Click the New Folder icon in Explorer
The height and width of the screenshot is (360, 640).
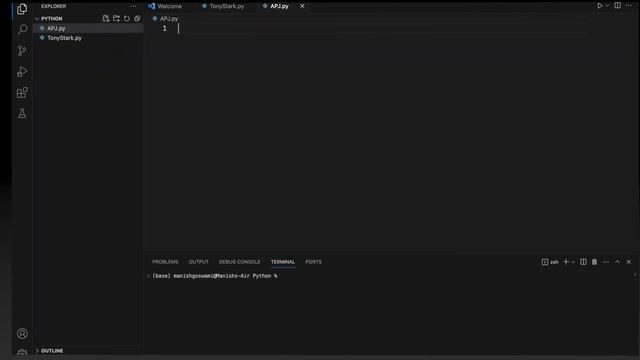click(x=116, y=18)
